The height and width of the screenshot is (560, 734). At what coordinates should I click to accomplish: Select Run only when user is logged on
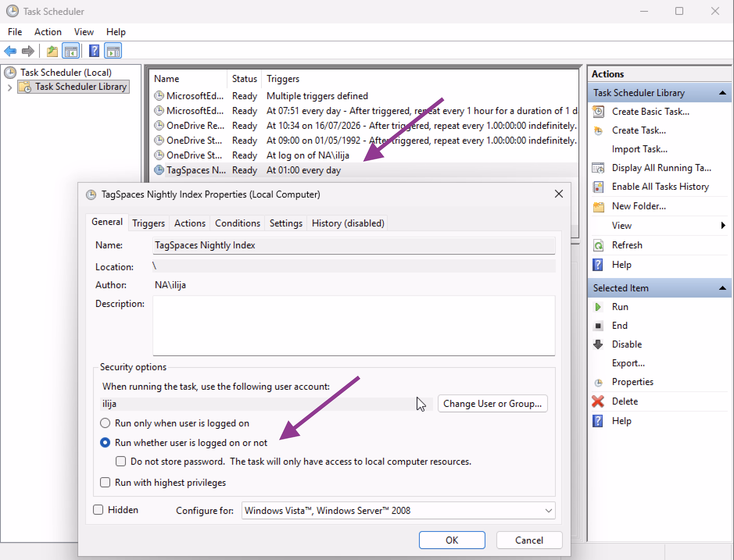coord(105,423)
